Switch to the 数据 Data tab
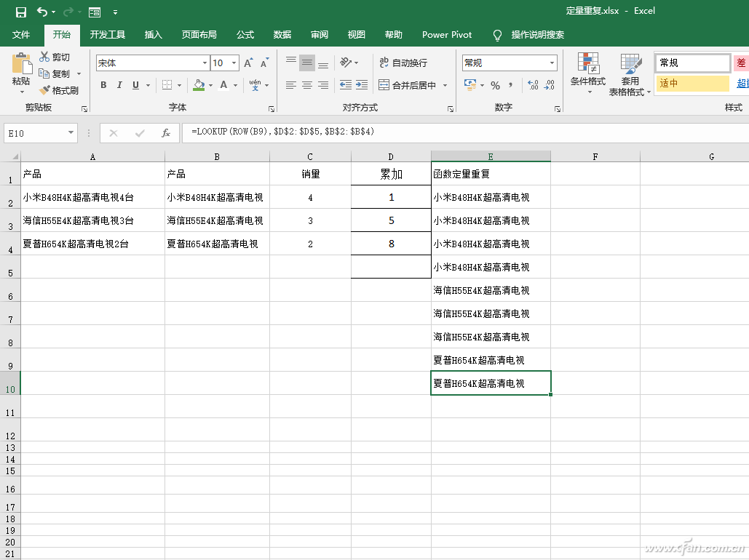749x560 pixels. [282, 34]
